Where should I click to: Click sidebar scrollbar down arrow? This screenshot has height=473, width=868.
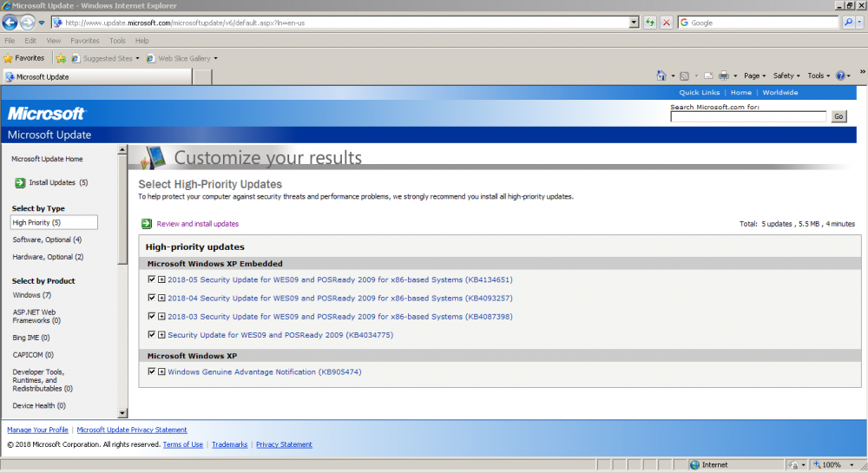pos(122,413)
